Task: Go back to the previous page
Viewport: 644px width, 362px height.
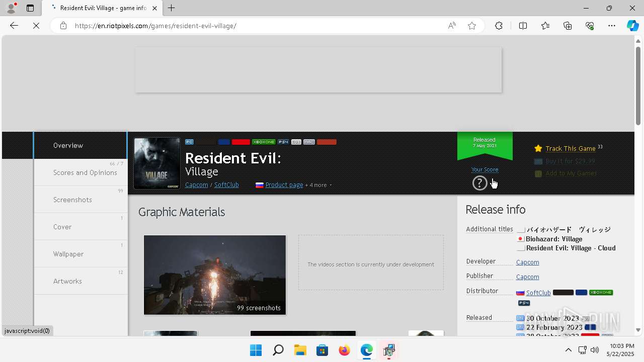Action: coord(14,26)
